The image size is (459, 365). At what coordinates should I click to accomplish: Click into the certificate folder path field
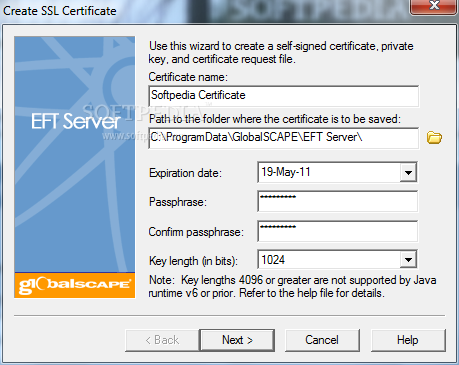point(284,138)
